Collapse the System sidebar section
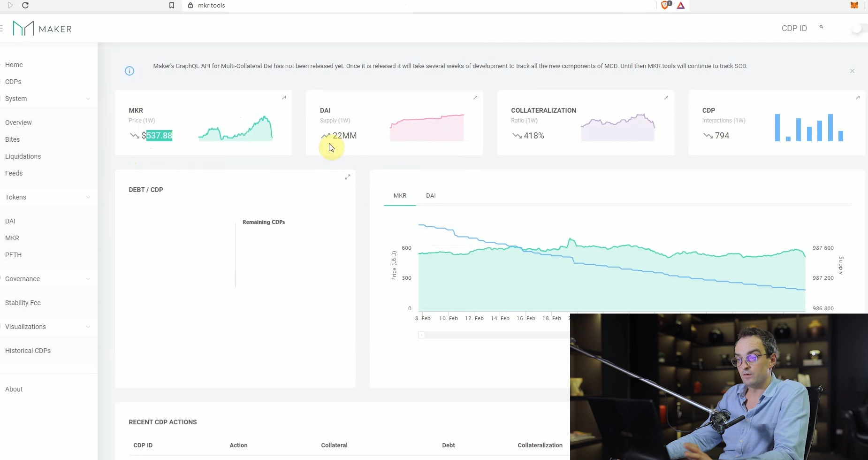This screenshot has width=868, height=460. click(88, 99)
